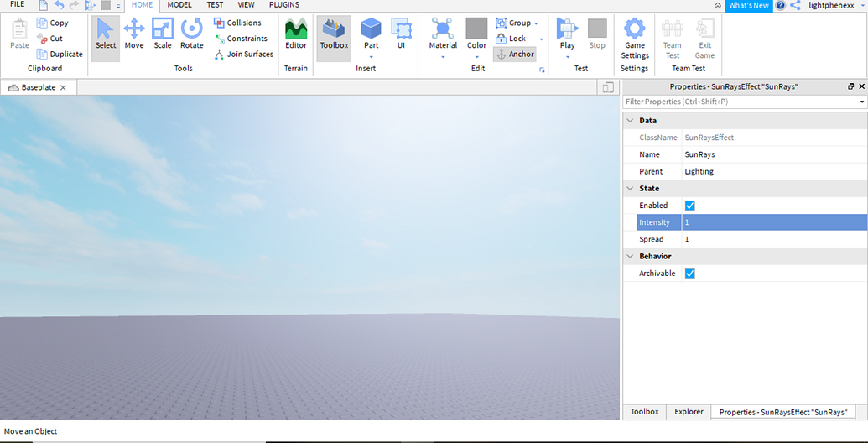Open the Group dropdown arrow
Screen dimensions: 868x443
pos(536,23)
